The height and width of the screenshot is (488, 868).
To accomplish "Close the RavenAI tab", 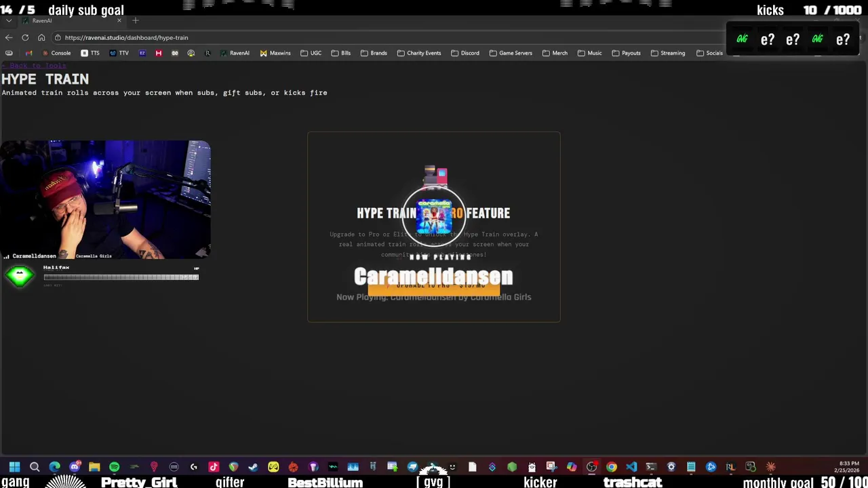I will (119, 20).
